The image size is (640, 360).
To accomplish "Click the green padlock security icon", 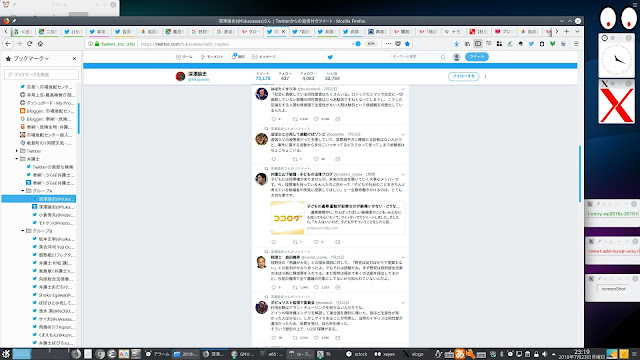I will (x=97, y=44).
